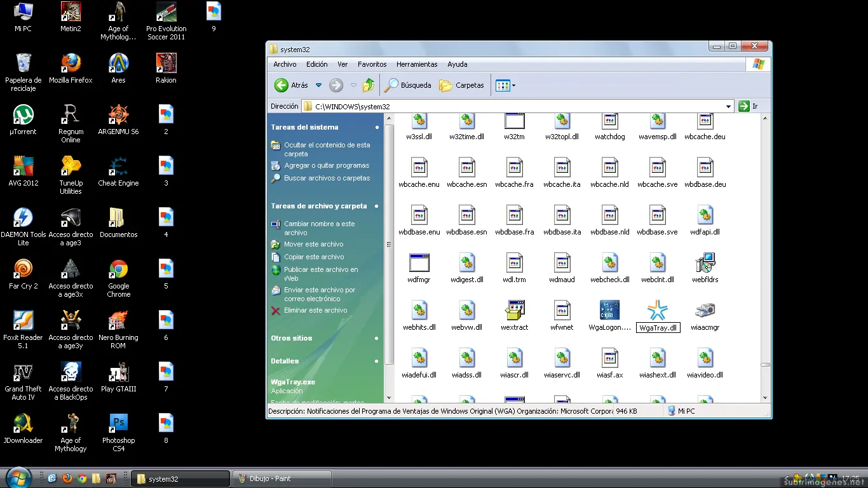The image size is (868, 488).
Task: Open the AVG 2012 desktop icon
Action: click(x=23, y=172)
